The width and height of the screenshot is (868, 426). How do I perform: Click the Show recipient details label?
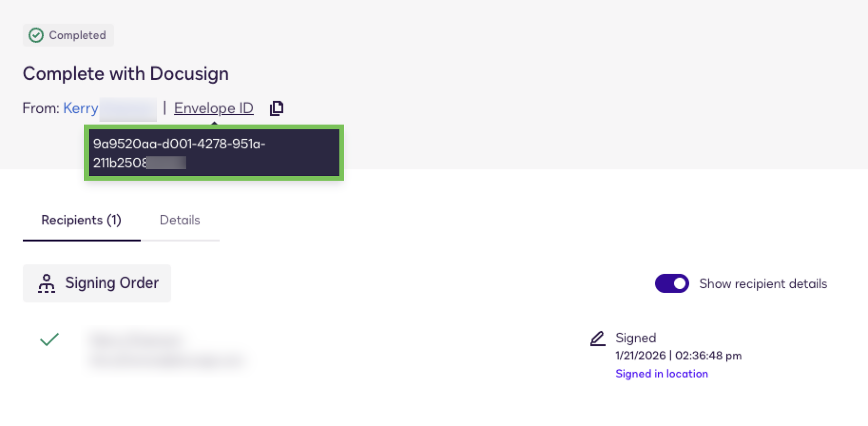point(763,284)
